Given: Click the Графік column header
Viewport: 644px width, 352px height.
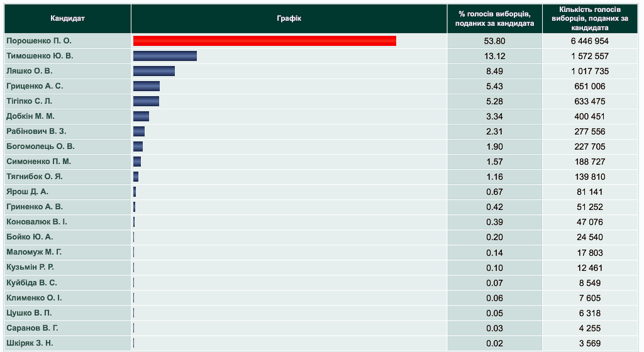Looking at the screenshot, I should pyautogui.click(x=289, y=18).
